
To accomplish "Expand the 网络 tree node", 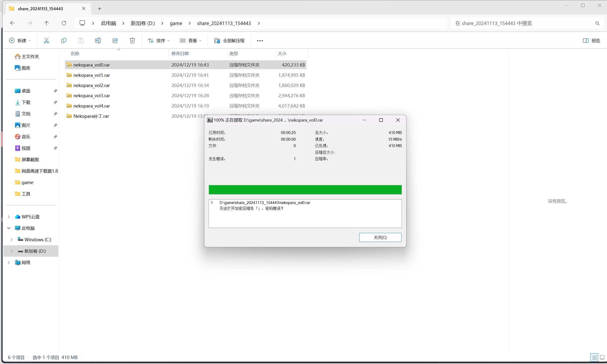I will tap(9, 263).
